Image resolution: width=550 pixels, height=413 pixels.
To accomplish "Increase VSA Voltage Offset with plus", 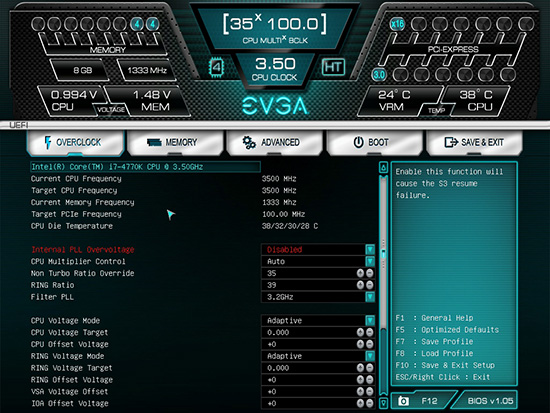I will (x=360, y=392).
